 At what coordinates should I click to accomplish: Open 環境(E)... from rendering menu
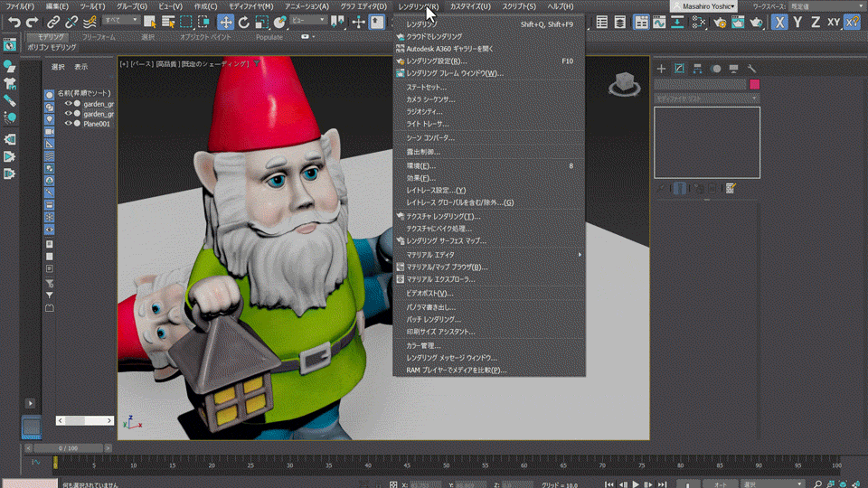pyautogui.click(x=489, y=166)
